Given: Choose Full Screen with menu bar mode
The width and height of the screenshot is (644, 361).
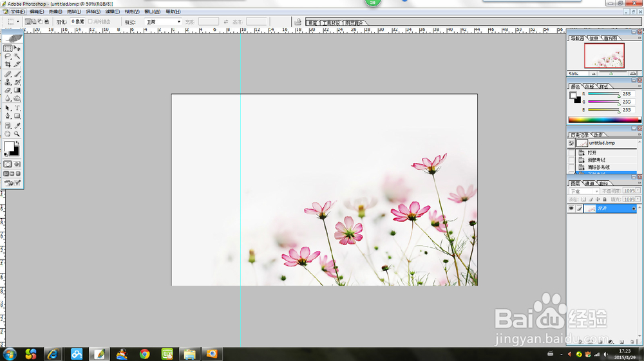Looking at the screenshot, I should [x=12, y=174].
